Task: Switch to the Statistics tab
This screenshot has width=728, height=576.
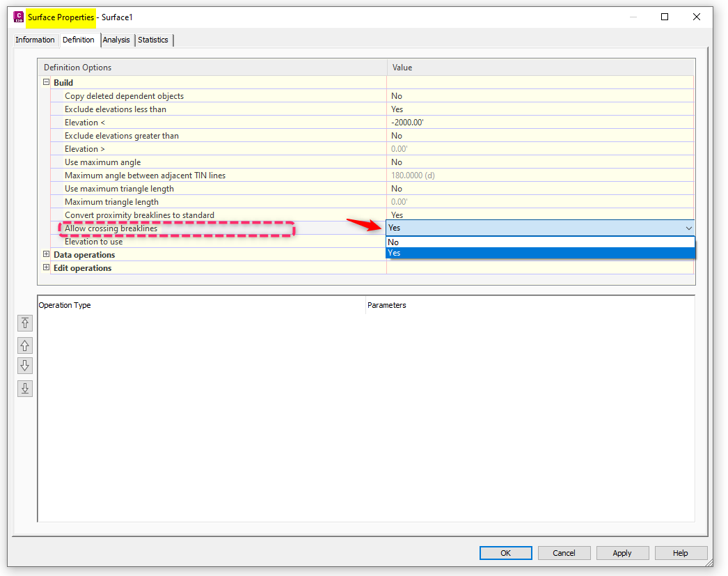Action: (152, 40)
